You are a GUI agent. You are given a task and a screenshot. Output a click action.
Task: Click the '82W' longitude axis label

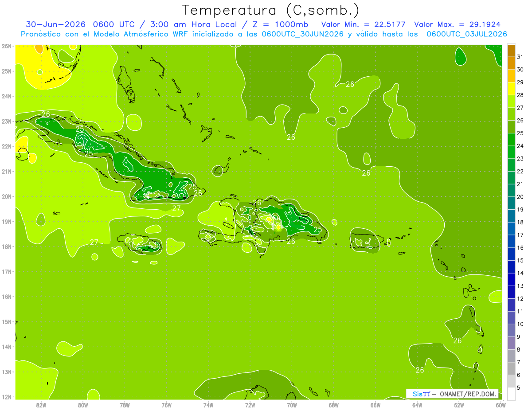(x=41, y=404)
